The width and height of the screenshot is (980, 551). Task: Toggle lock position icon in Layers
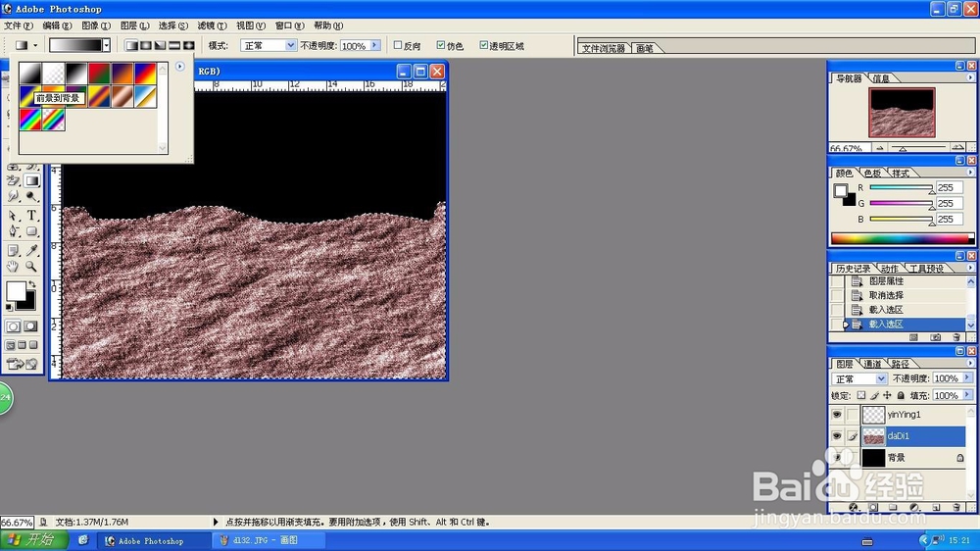point(887,395)
